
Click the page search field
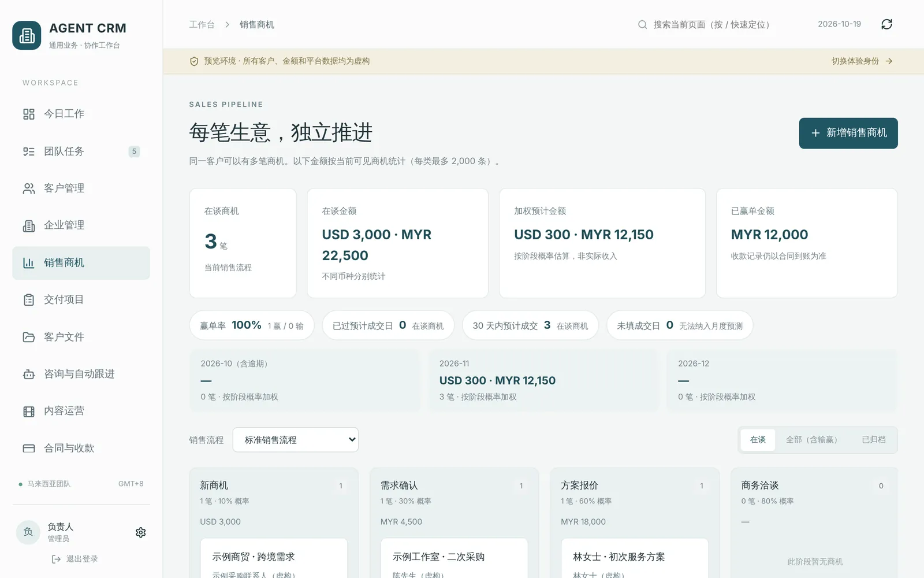[x=710, y=25]
